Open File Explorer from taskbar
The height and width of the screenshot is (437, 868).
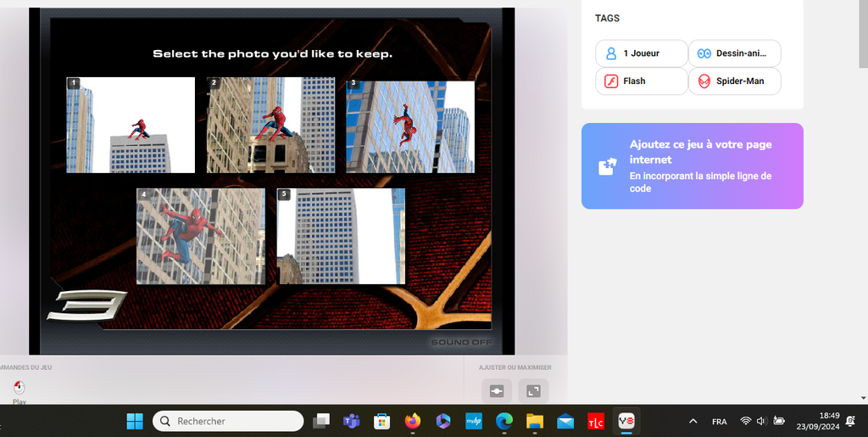tap(534, 421)
